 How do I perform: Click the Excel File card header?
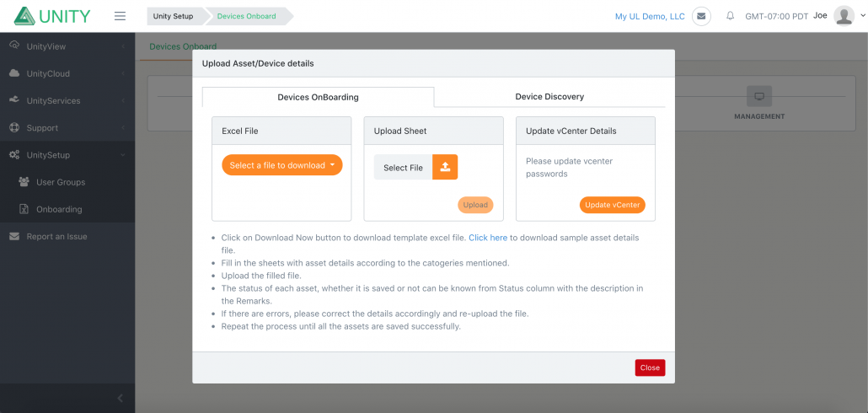[281, 131]
